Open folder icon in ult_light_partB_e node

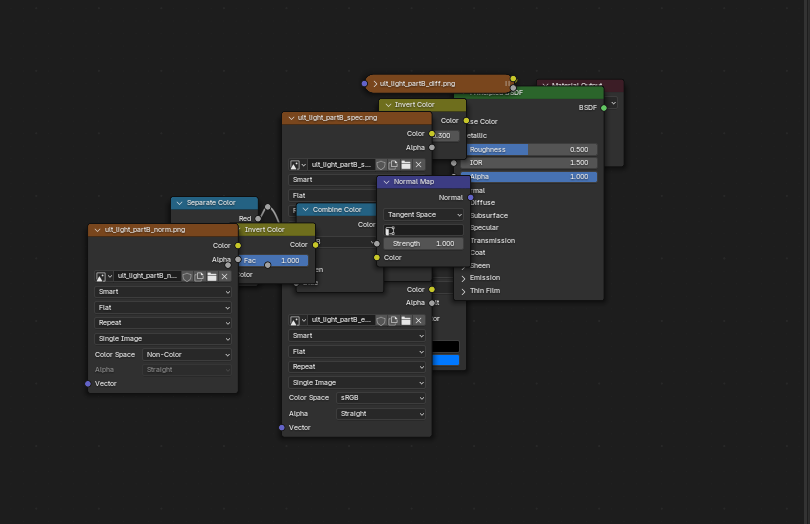pos(406,320)
